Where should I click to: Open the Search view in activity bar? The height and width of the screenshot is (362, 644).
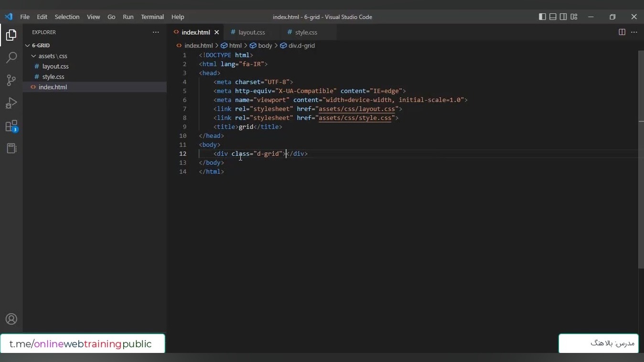(11, 58)
